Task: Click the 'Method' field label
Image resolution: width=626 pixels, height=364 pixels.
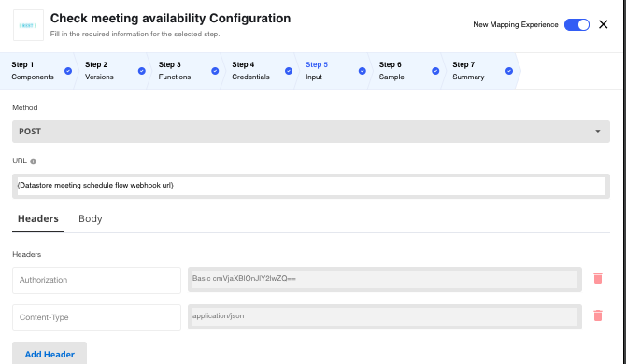Action: click(x=24, y=107)
